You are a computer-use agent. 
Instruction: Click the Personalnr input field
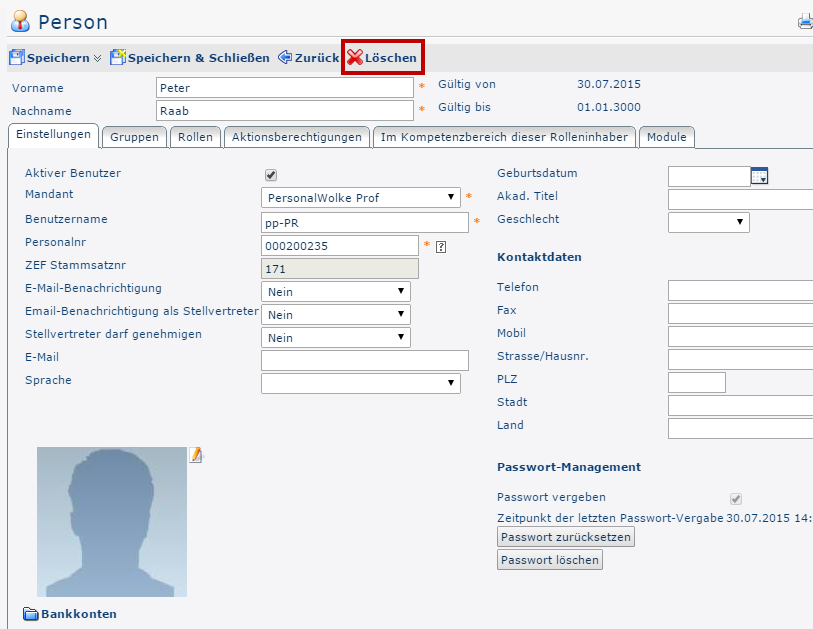click(x=340, y=246)
